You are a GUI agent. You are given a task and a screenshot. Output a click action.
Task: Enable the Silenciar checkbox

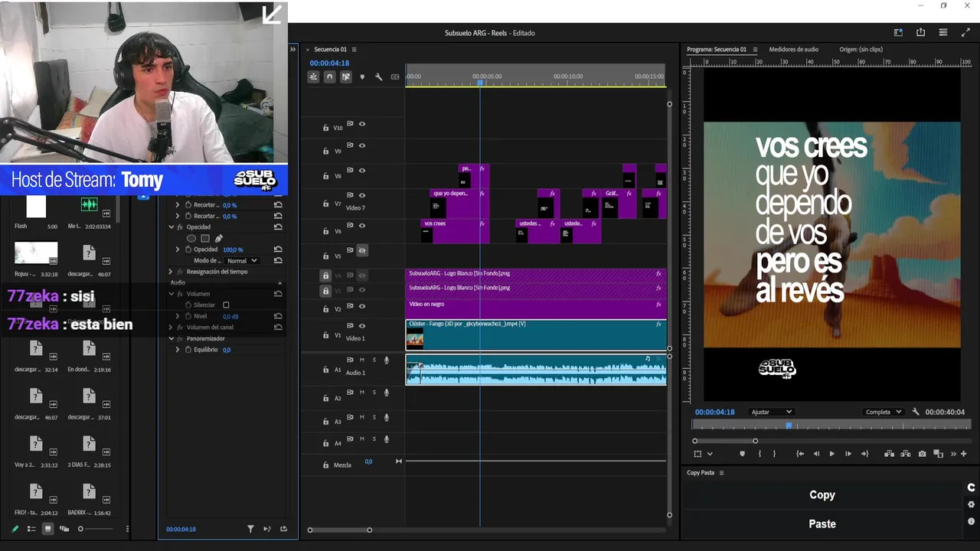pos(226,305)
